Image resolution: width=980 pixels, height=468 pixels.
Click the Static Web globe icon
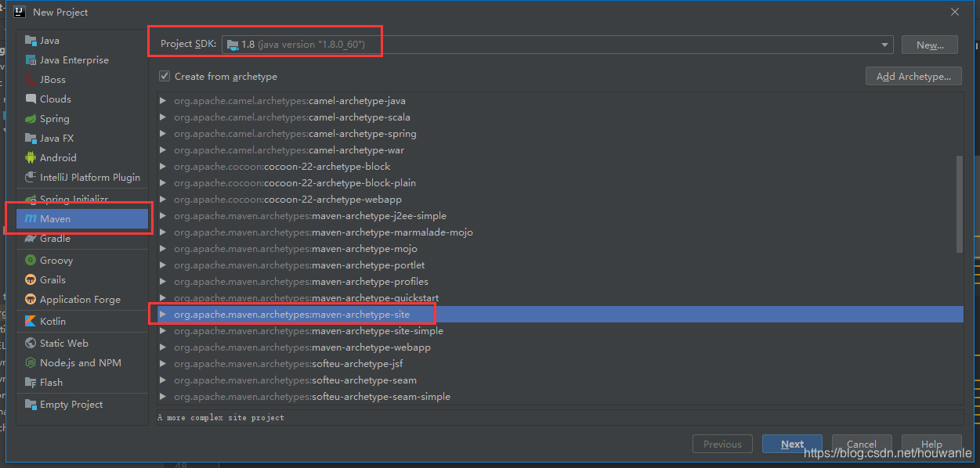pyautogui.click(x=31, y=343)
